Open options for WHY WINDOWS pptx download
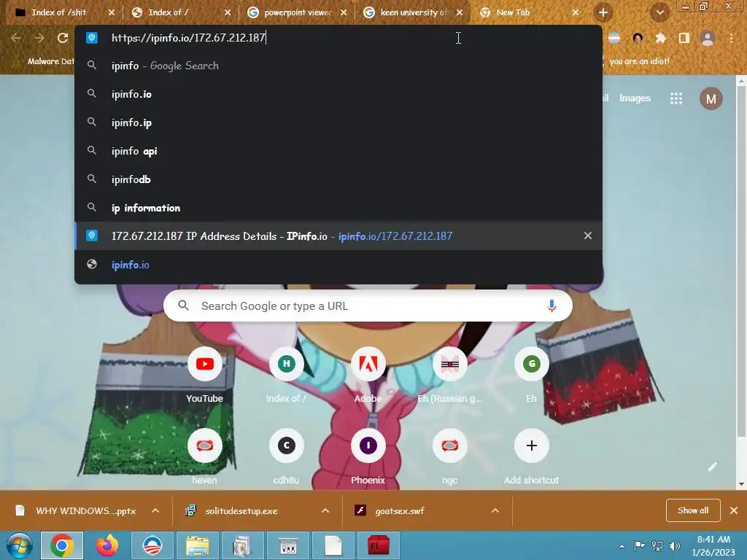 tap(155, 510)
